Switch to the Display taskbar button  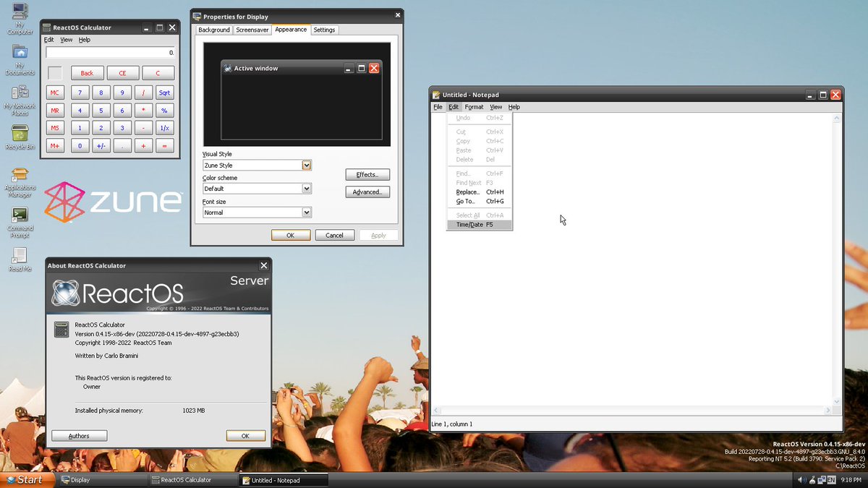103,480
